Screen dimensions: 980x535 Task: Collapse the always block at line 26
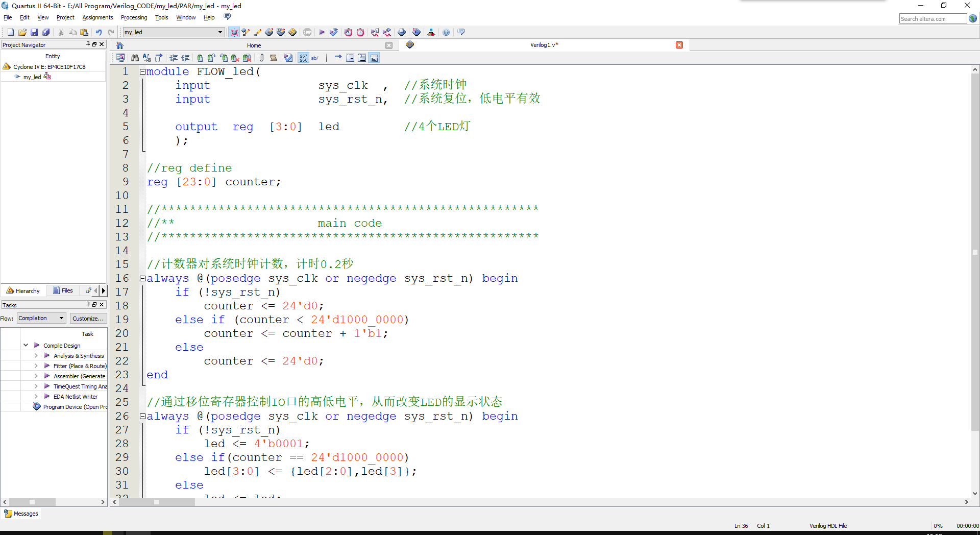point(142,417)
